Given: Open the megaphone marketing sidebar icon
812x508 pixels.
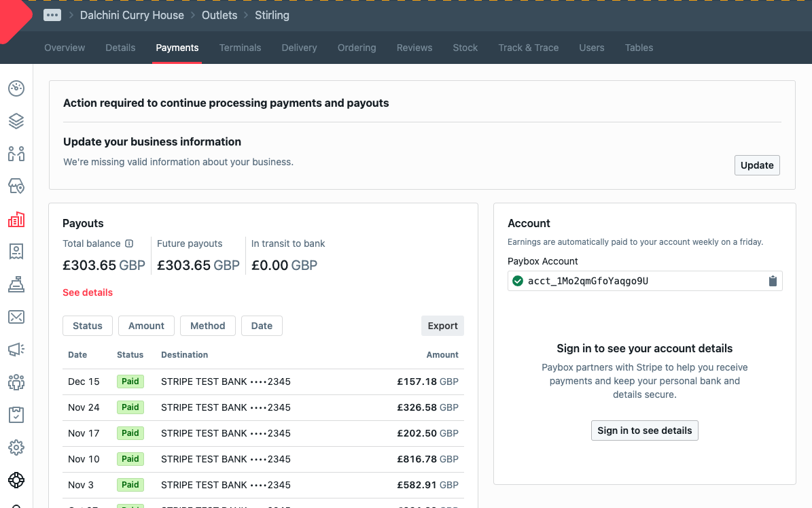Looking at the screenshot, I should point(16,350).
